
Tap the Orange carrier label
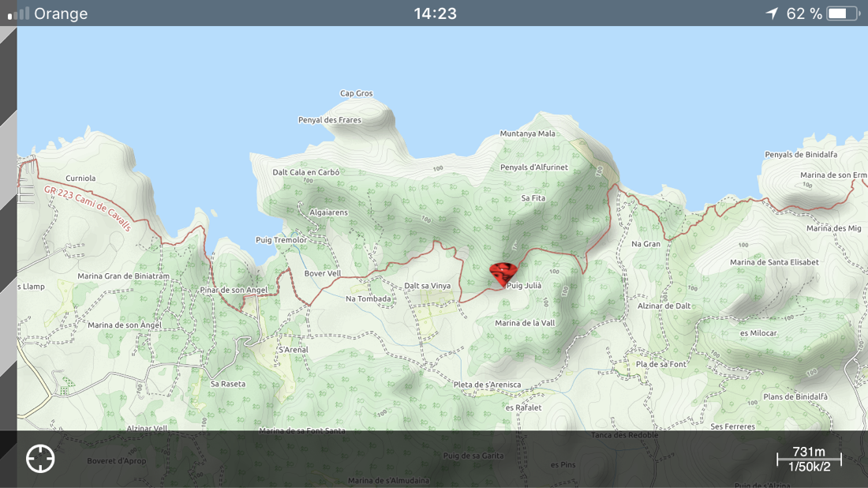(x=61, y=13)
